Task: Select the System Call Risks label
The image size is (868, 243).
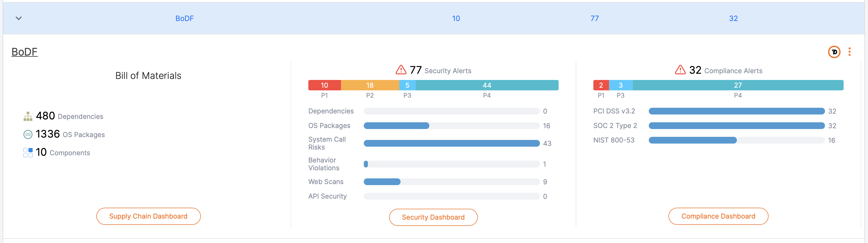Action: (327, 143)
